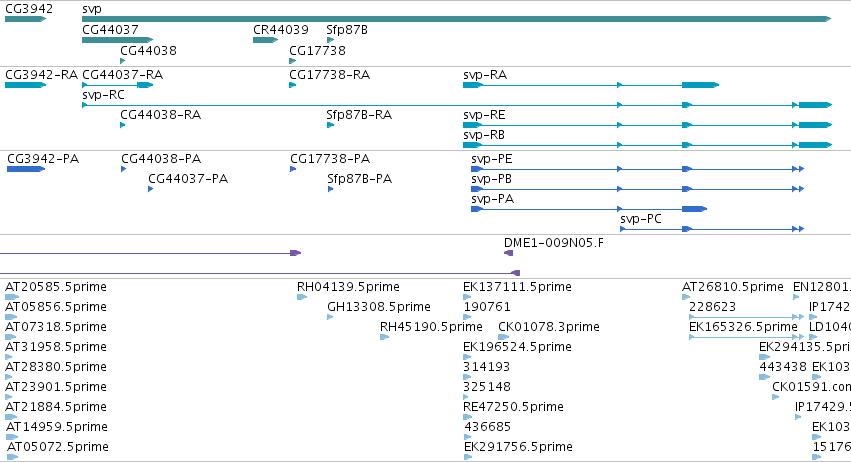Viewport: 851px width, 462px height.
Task: Select the CG44037 gene glyph
Action: (117, 40)
